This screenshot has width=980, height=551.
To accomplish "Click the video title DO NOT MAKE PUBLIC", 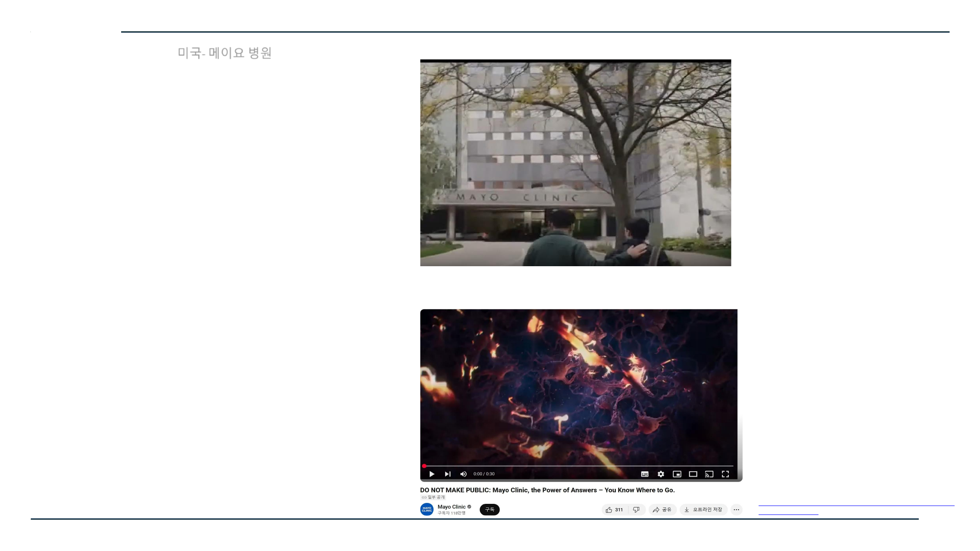I will click(x=547, y=490).
